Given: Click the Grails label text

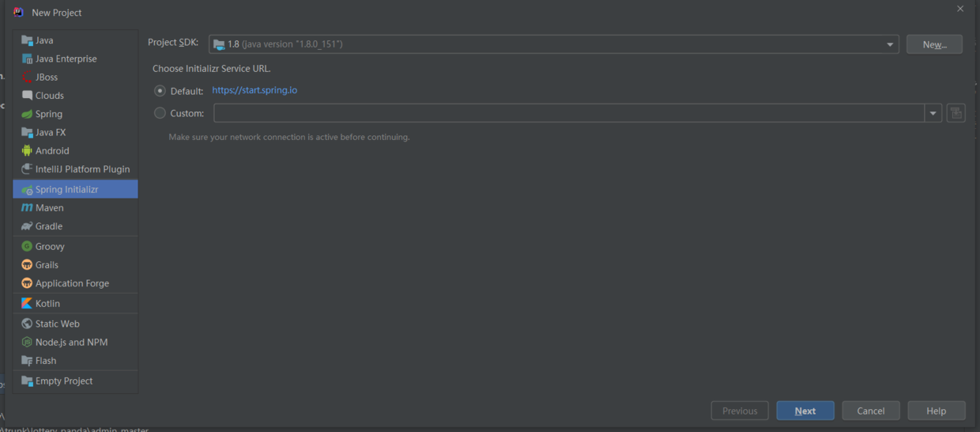Looking at the screenshot, I should pos(47,265).
